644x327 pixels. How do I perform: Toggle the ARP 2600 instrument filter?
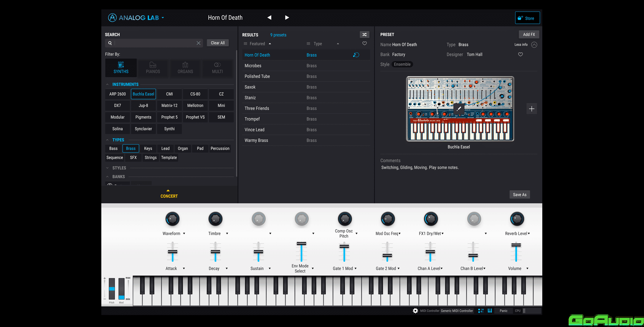tap(117, 94)
